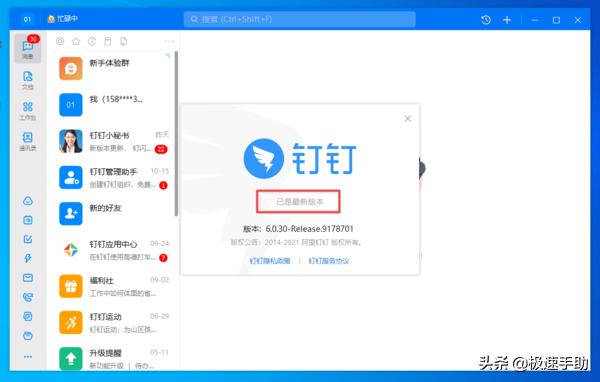Click the 01 profile avatar in the title bar
This screenshot has width=600, height=382.
click(27, 19)
